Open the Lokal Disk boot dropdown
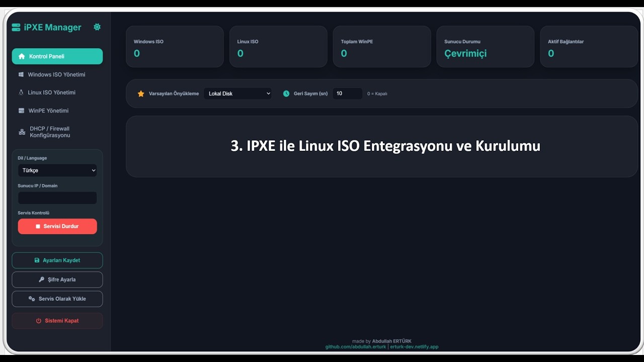Image resolution: width=644 pixels, height=362 pixels. [237, 94]
